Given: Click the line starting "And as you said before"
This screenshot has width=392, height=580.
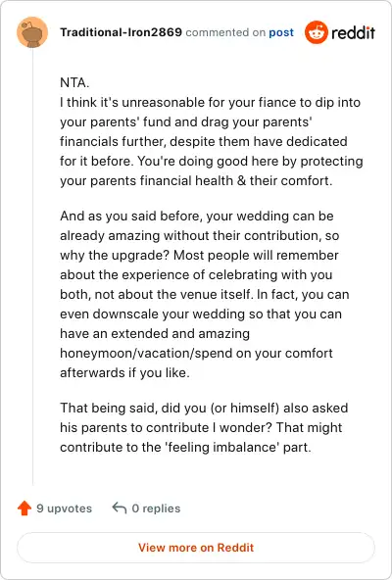Looking at the screenshot, I should pos(197,216).
